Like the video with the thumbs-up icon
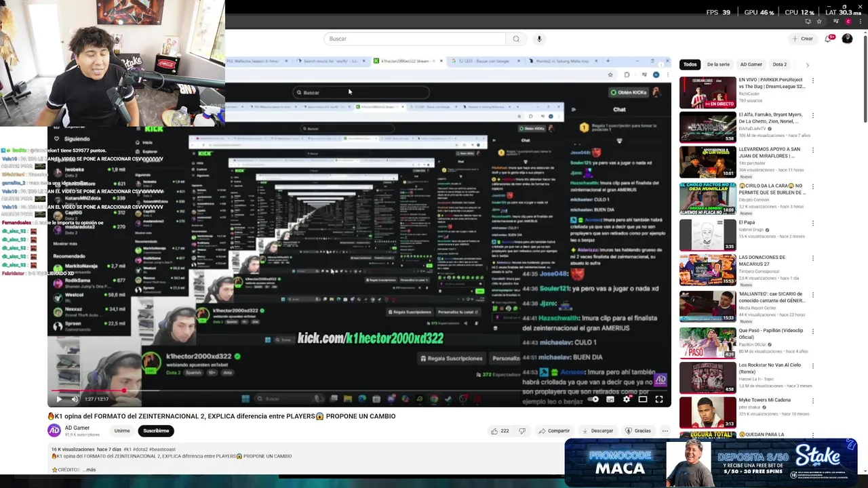The height and width of the screenshot is (488, 868). [x=500, y=431]
